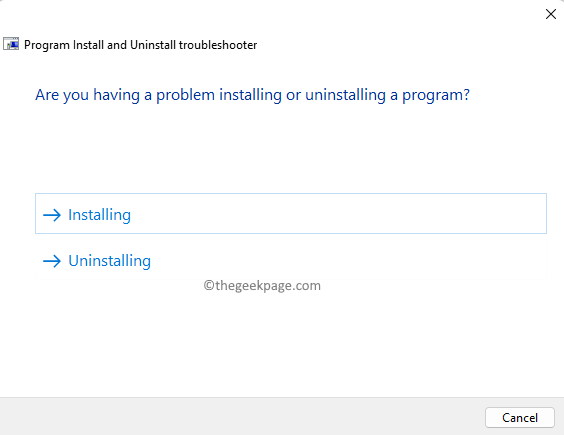This screenshot has width=564, height=435.
Task: Select the Uninstalling text label
Action: [x=109, y=261]
